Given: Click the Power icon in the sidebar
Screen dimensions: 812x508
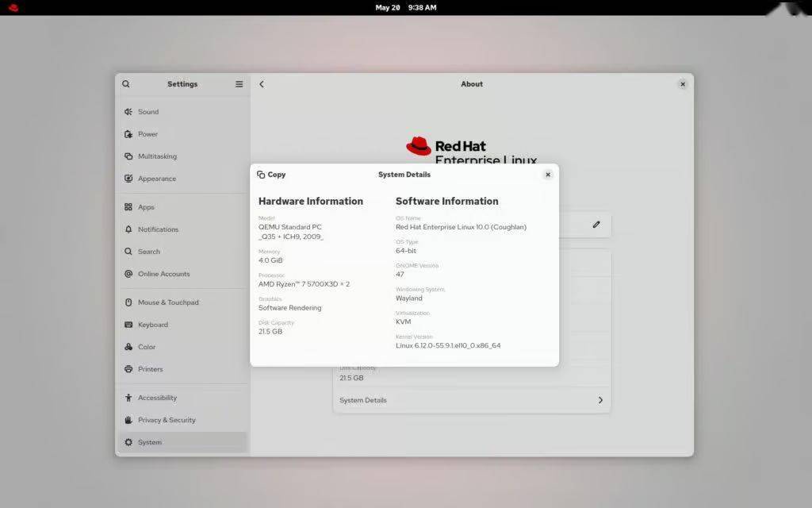Looking at the screenshot, I should pyautogui.click(x=128, y=133).
